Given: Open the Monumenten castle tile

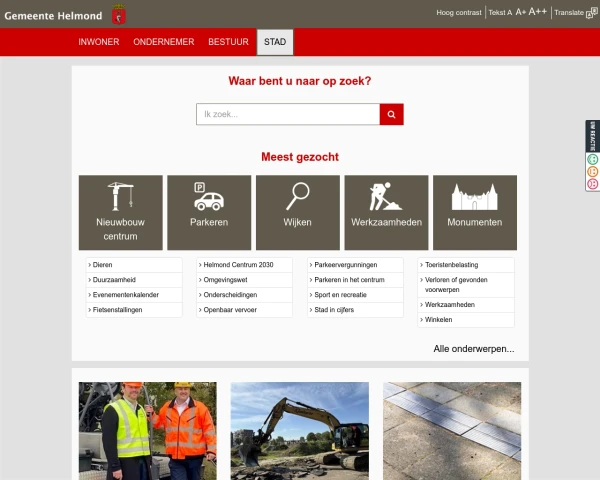Looking at the screenshot, I should pos(475,212).
